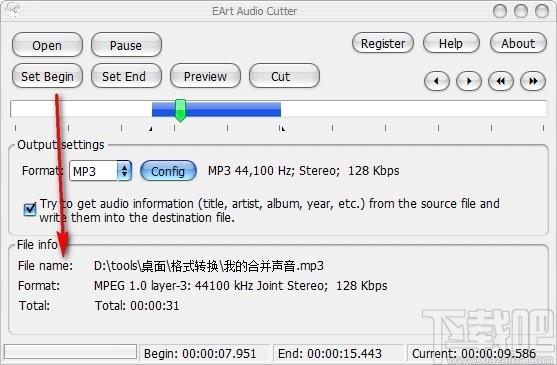Click the Total: 00:00:31 duration text
Image resolution: width=557 pixels, height=365 pixels.
(137, 306)
